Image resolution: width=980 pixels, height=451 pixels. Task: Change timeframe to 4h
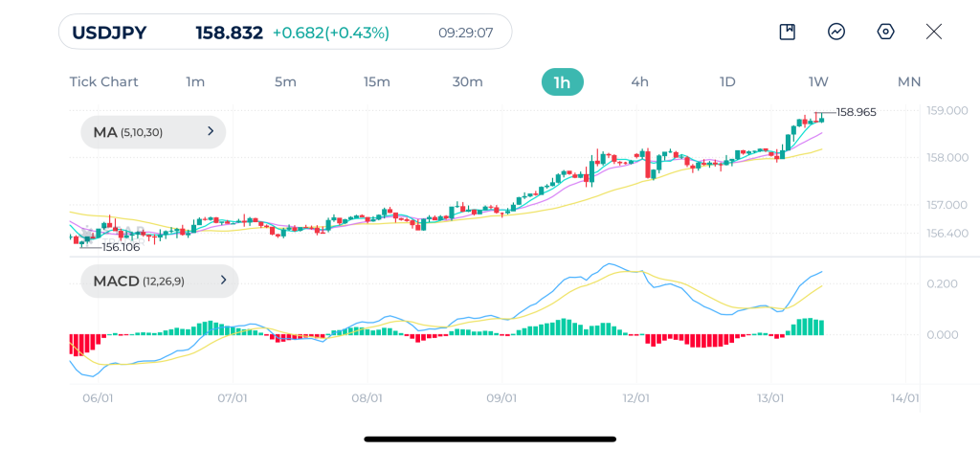639,82
